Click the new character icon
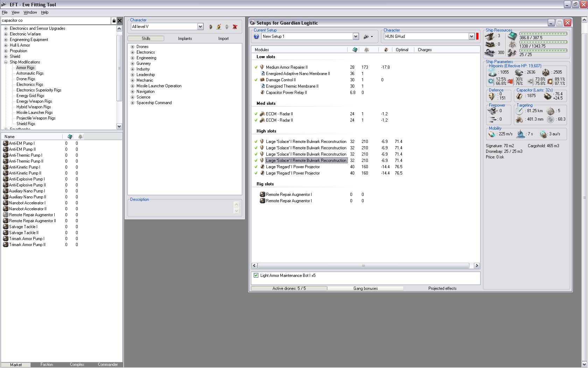Image resolution: width=588 pixels, height=368 pixels. 210,27
